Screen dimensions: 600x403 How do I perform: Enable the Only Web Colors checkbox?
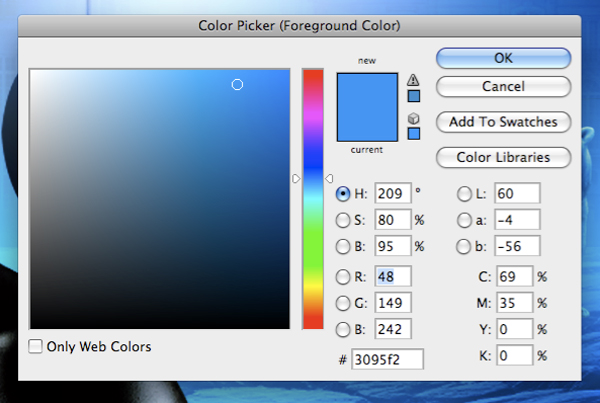pyautogui.click(x=35, y=346)
